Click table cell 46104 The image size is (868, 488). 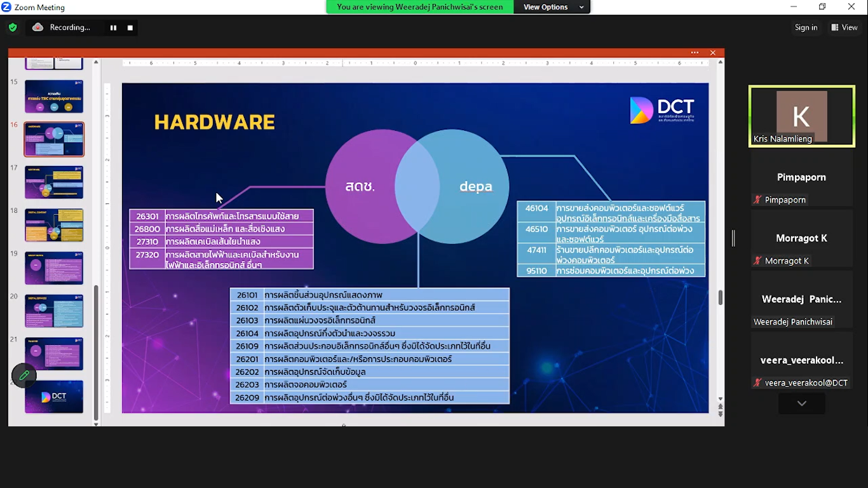coord(536,212)
